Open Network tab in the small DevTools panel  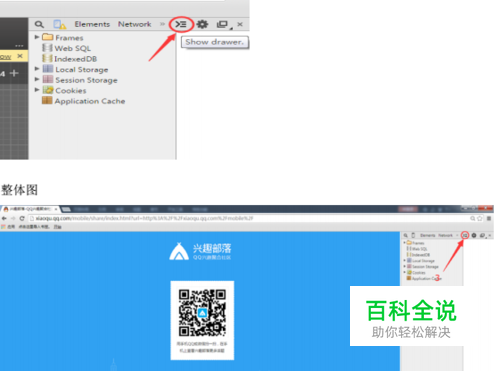445,235
